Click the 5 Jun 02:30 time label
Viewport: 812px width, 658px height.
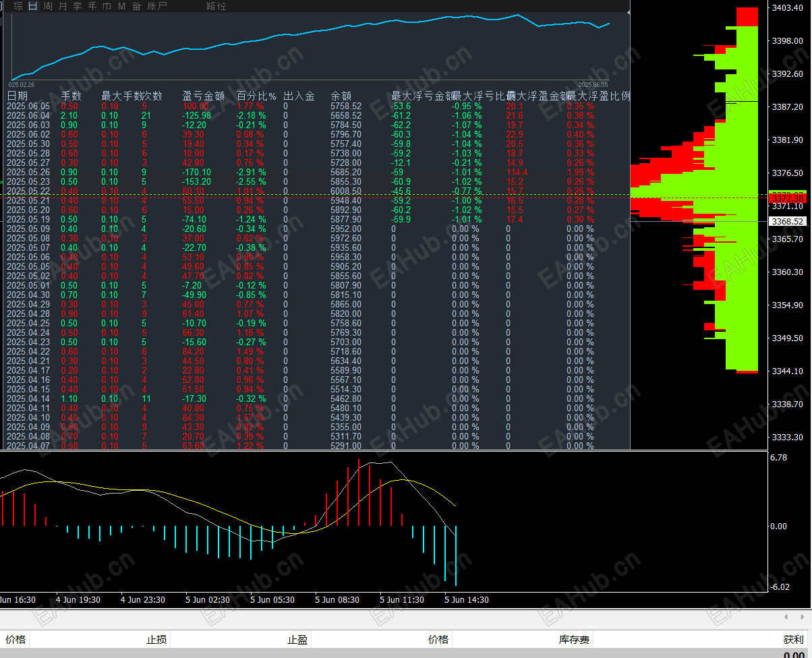[x=208, y=599]
